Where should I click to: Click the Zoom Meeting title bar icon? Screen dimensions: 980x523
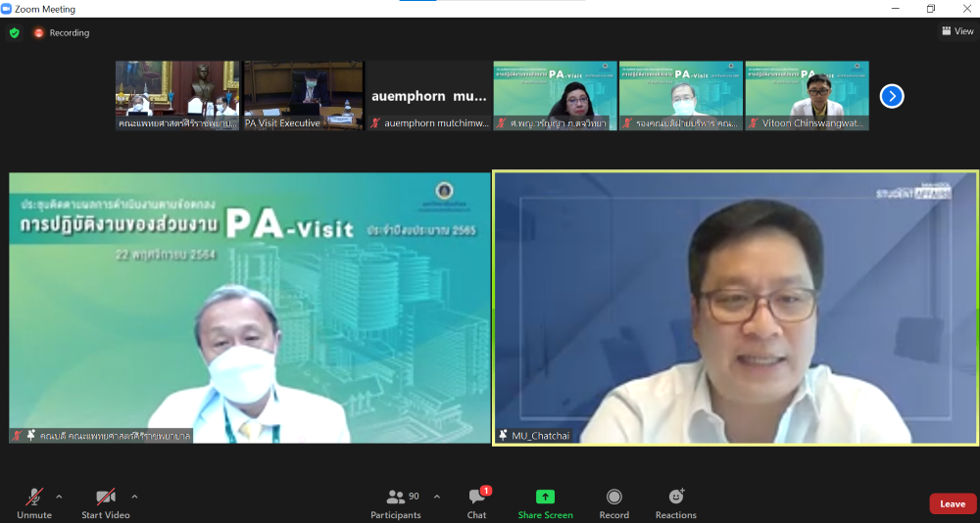pyautogui.click(x=6, y=8)
